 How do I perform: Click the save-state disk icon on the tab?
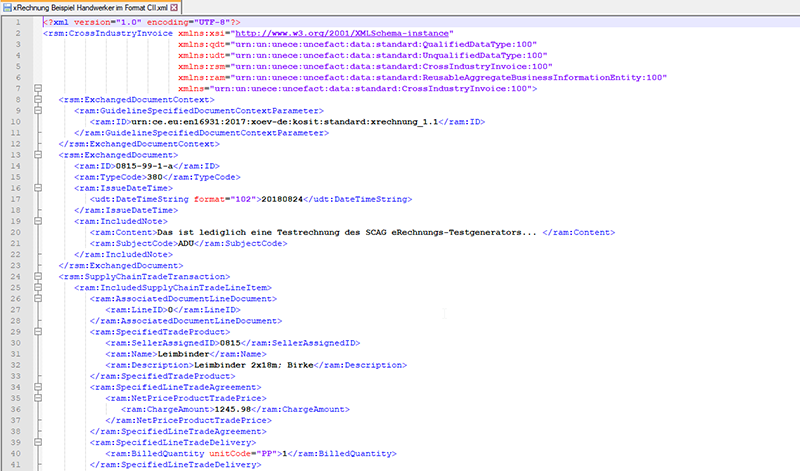point(7,7)
